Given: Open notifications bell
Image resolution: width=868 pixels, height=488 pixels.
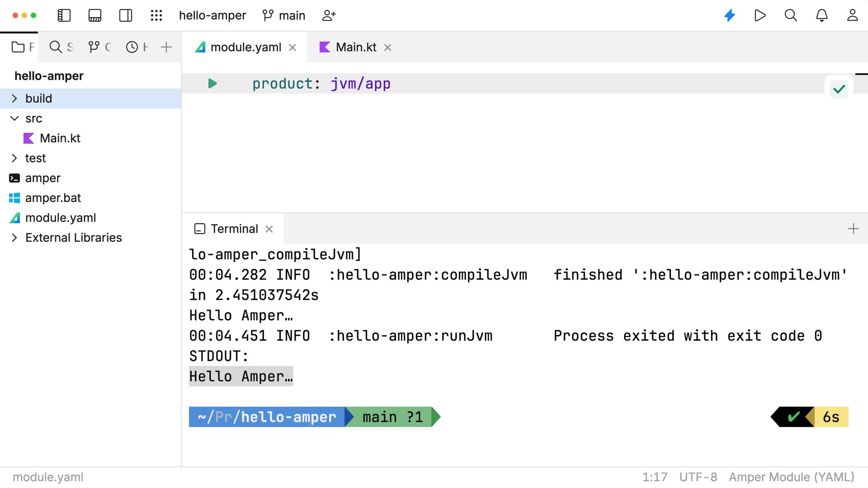Looking at the screenshot, I should point(822,15).
